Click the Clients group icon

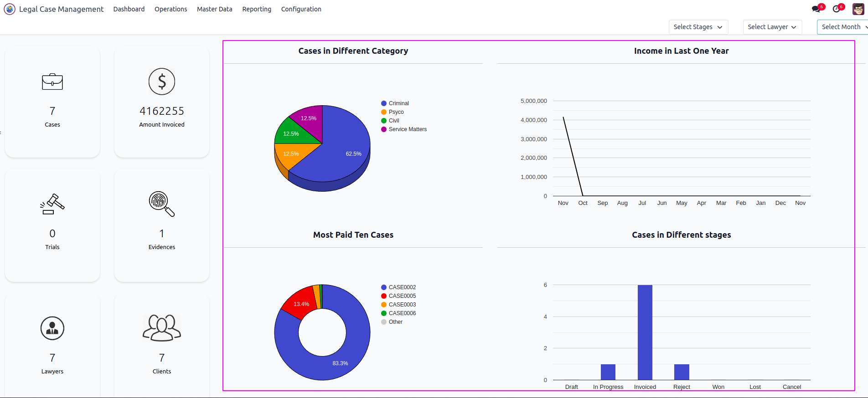162,328
